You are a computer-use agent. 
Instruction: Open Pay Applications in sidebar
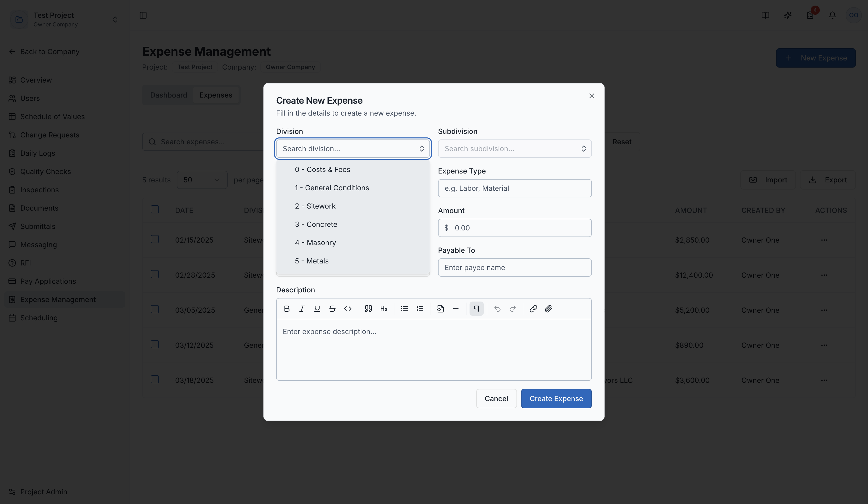tap(65, 281)
